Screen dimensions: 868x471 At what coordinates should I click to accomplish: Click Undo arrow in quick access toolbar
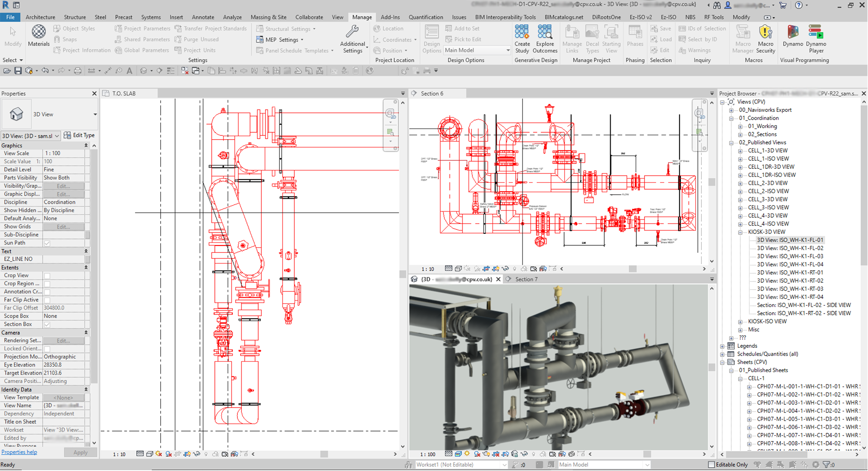tap(45, 71)
